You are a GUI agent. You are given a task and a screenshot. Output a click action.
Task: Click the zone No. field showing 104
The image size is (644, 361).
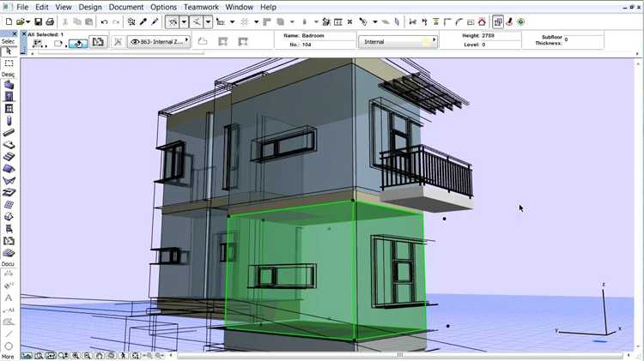(x=328, y=45)
